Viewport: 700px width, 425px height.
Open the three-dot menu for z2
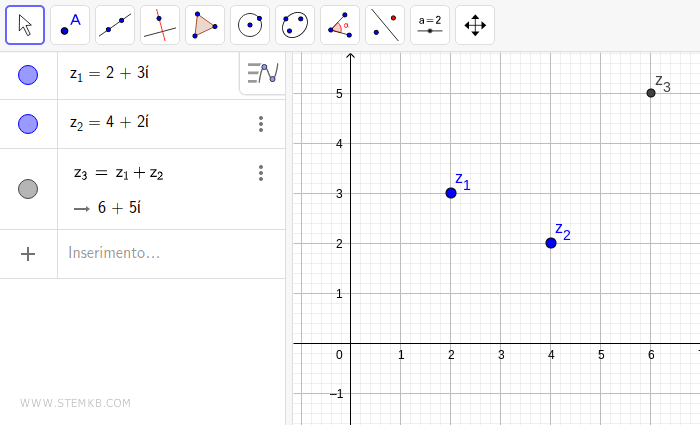[x=261, y=124]
